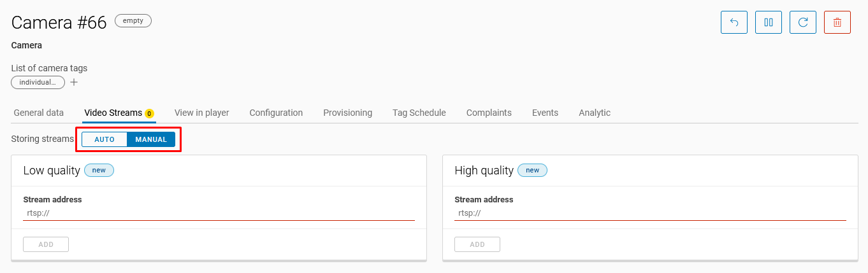Open the Tag Schedule tab

(419, 113)
